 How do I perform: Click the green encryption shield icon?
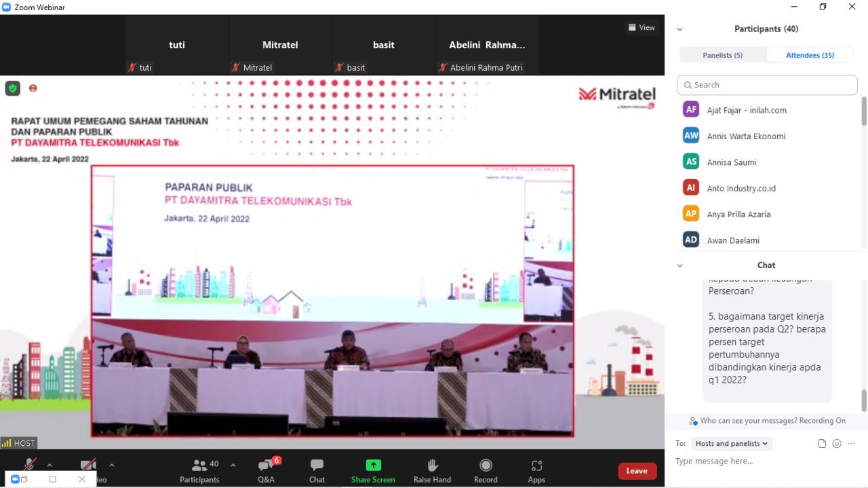click(13, 88)
